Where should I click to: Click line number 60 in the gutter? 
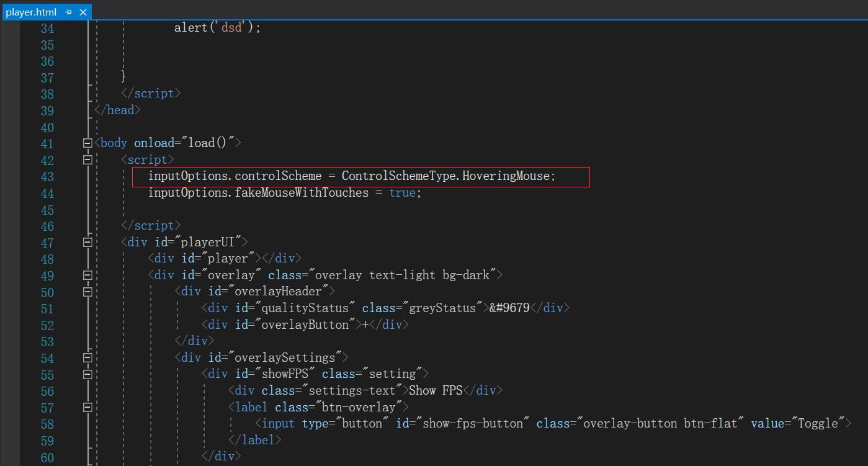point(47,458)
